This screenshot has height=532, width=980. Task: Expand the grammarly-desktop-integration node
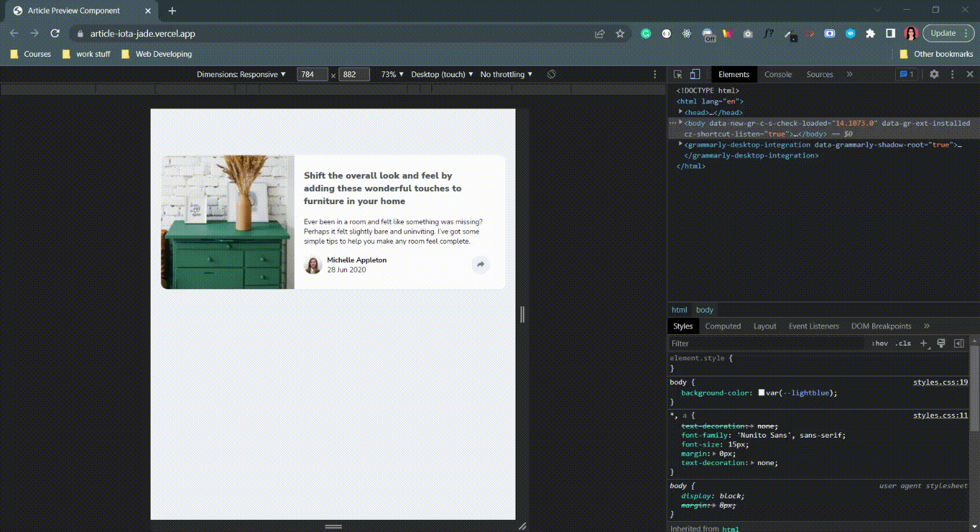point(681,144)
